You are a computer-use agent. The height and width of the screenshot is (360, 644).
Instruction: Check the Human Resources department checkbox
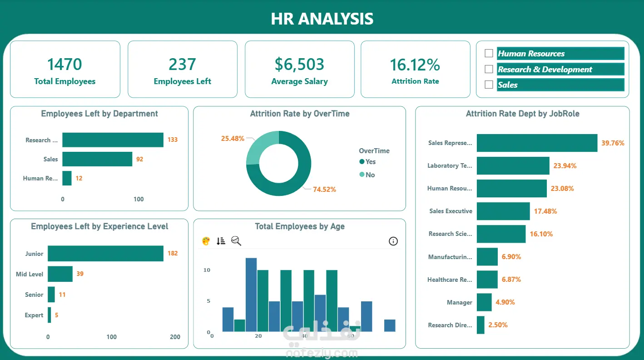tap(489, 53)
